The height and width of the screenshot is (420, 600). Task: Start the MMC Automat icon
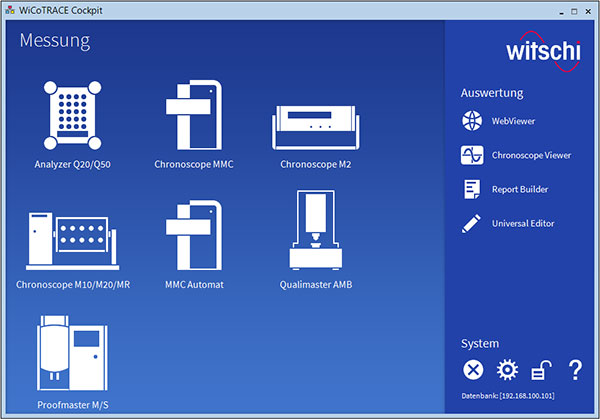194,235
